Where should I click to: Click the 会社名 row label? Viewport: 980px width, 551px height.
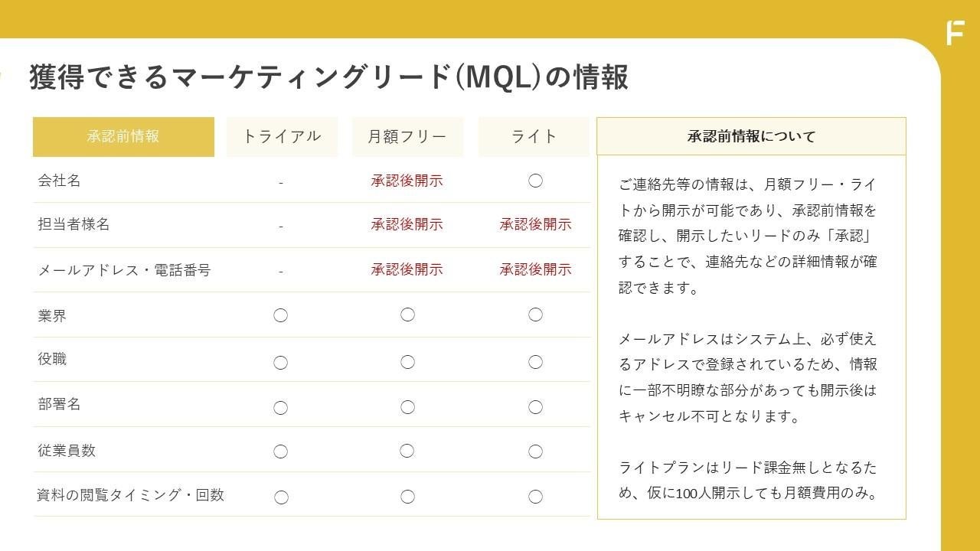click(x=59, y=181)
